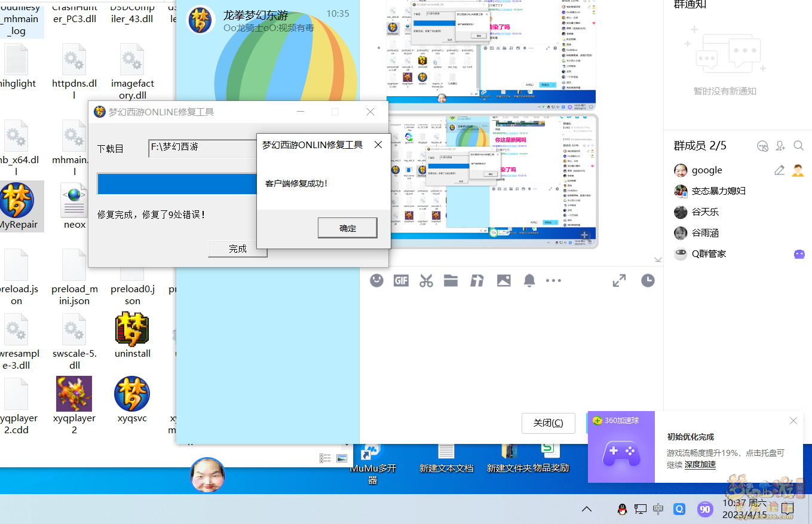Add a group member icon

point(780,146)
